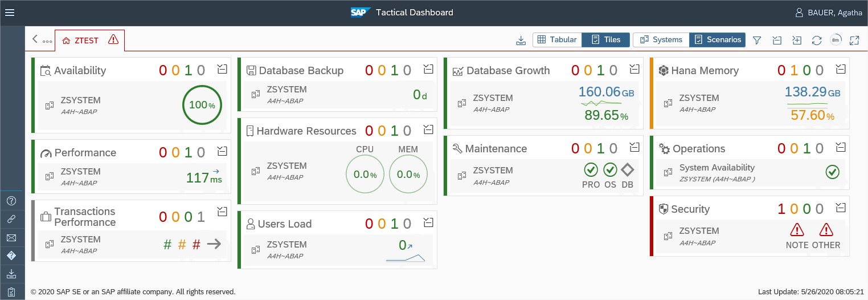This screenshot has width=868, height=300.
Task: Open the hamburger navigation menu
Action: point(10,13)
